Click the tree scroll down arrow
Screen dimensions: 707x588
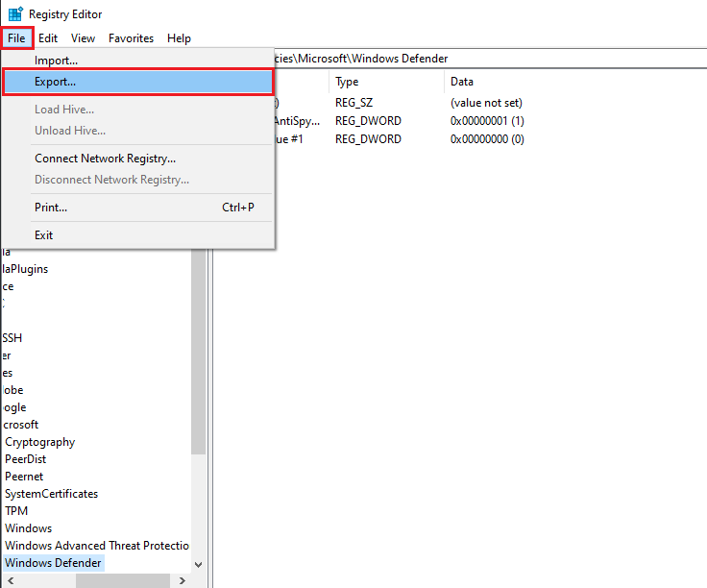[199, 565]
